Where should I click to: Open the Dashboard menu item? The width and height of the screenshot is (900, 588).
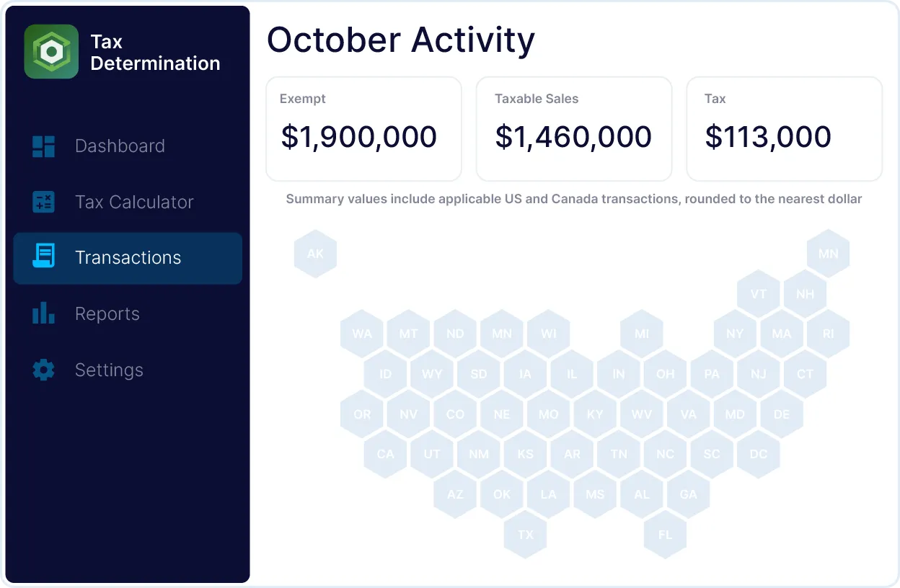[x=120, y=146]
